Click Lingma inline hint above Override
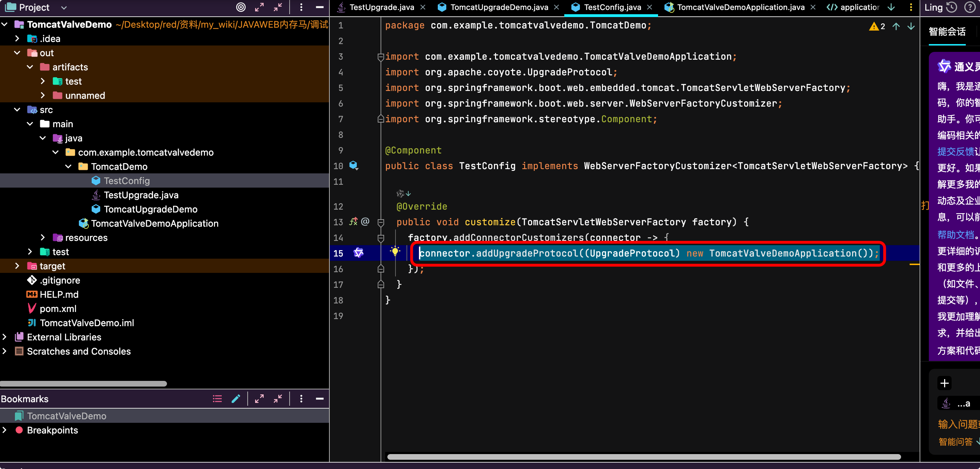Screen dimensions: 980x469 point(404,194)
